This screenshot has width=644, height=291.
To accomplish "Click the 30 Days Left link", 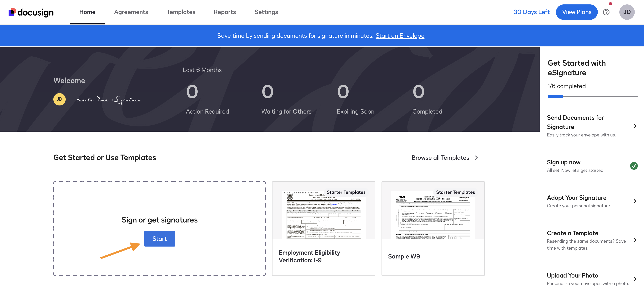I will (x=531, y=12).
